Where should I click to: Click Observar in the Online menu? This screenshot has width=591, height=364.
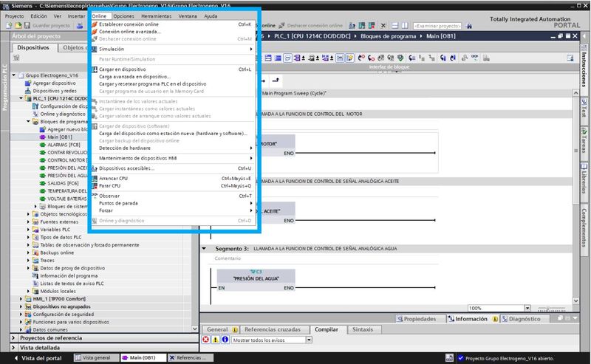click(x=109, y=196)
